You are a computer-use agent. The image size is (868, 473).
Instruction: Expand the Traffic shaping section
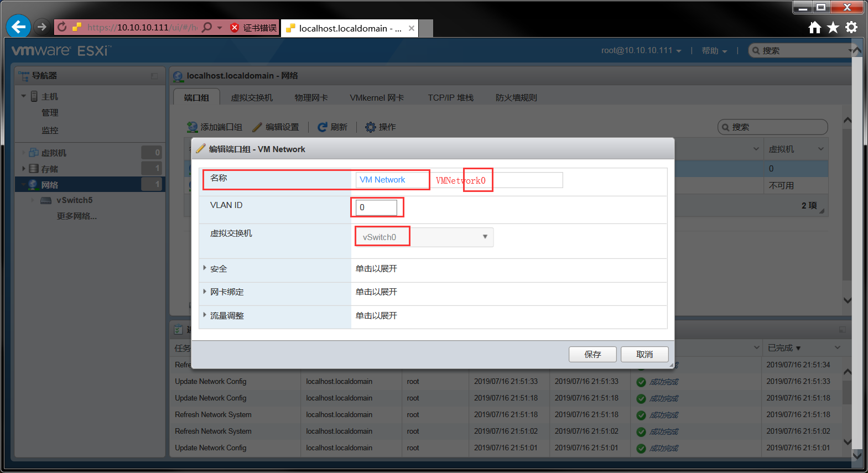(x=205, y=315)
